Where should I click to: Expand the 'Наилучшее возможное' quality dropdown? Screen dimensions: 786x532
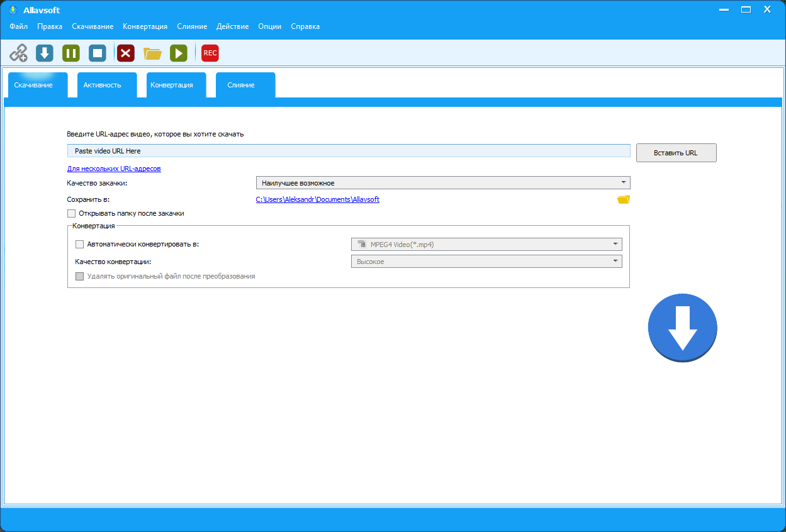442,183
